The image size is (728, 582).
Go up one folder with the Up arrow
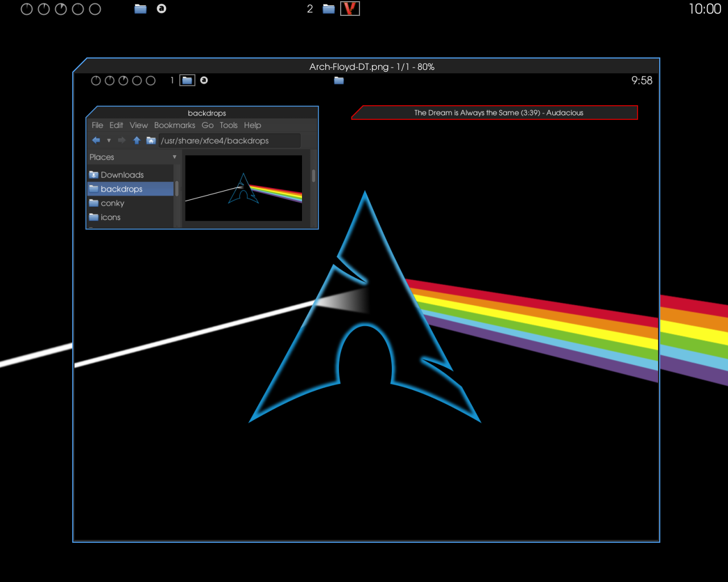click(136, 140)
